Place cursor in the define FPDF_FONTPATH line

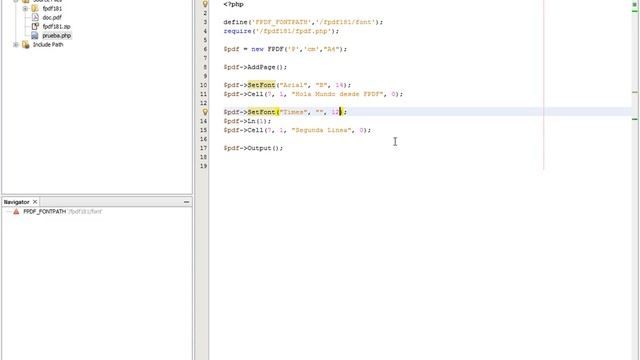[303, 22]
